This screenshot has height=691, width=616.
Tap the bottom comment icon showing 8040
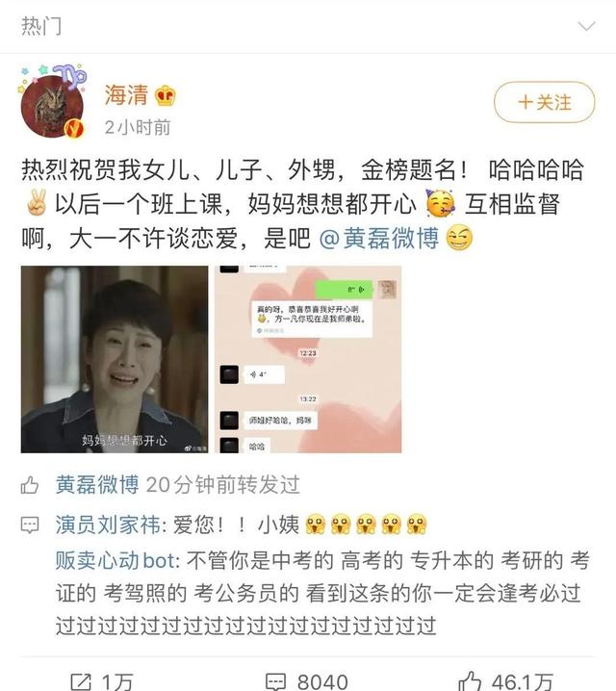(276, 681)
